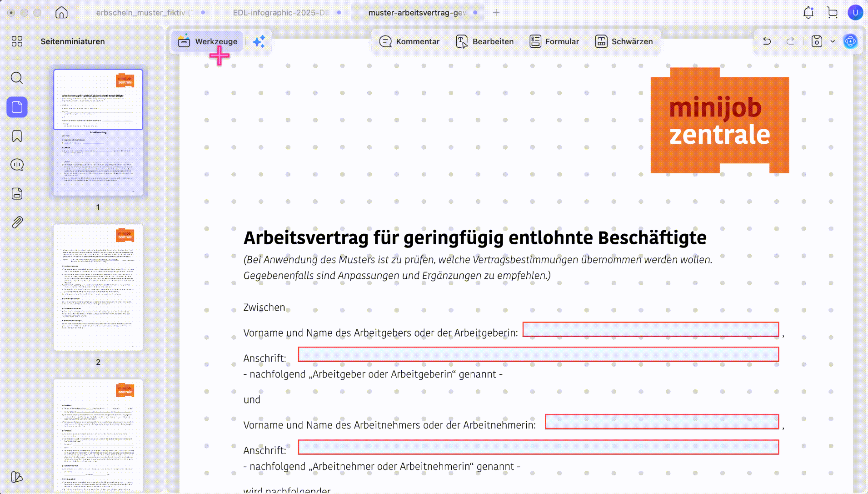Open the search panel in sidebar
Viewport: 868px width, 494px height.
(x=17, y=78)
